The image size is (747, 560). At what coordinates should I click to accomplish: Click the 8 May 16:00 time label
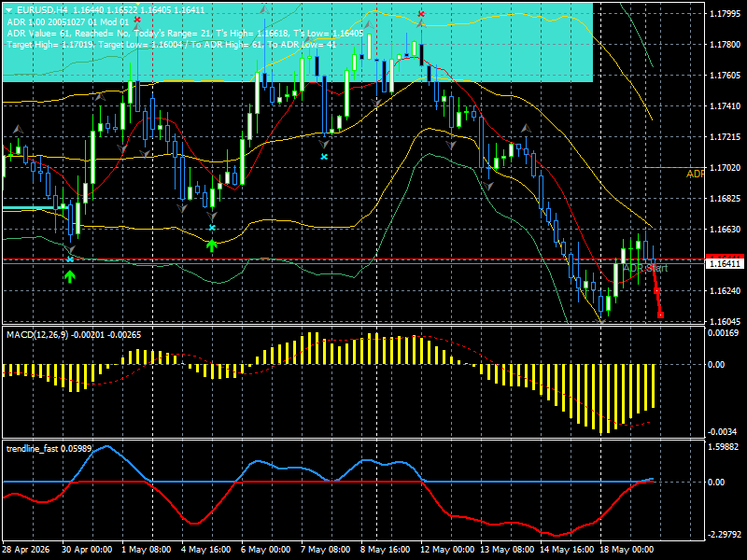385,550
